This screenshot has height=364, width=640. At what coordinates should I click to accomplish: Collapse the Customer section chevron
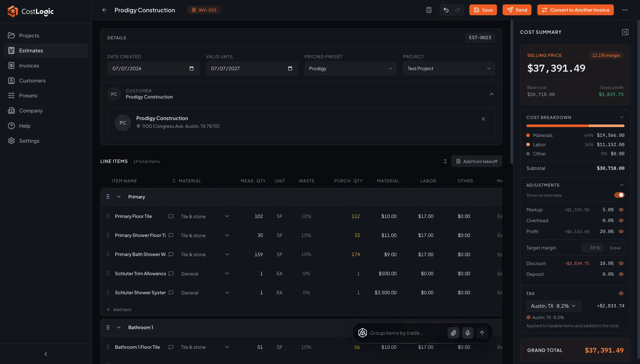coord(492,94)
